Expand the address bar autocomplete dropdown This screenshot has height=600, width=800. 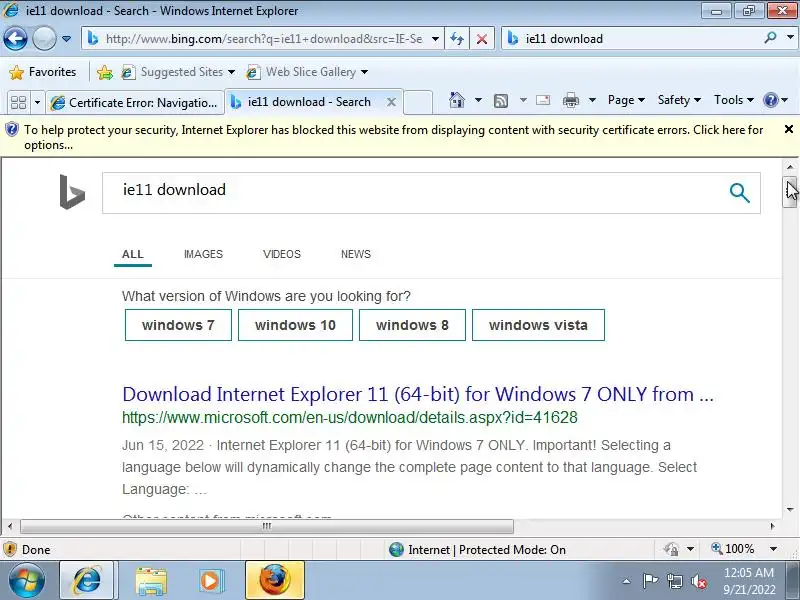(435, 39)
